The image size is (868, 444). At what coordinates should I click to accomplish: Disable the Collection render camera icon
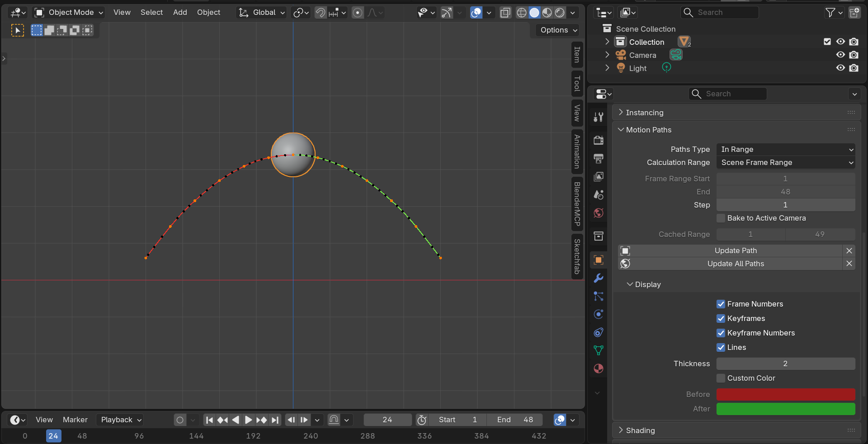click(x=854, y=42)
